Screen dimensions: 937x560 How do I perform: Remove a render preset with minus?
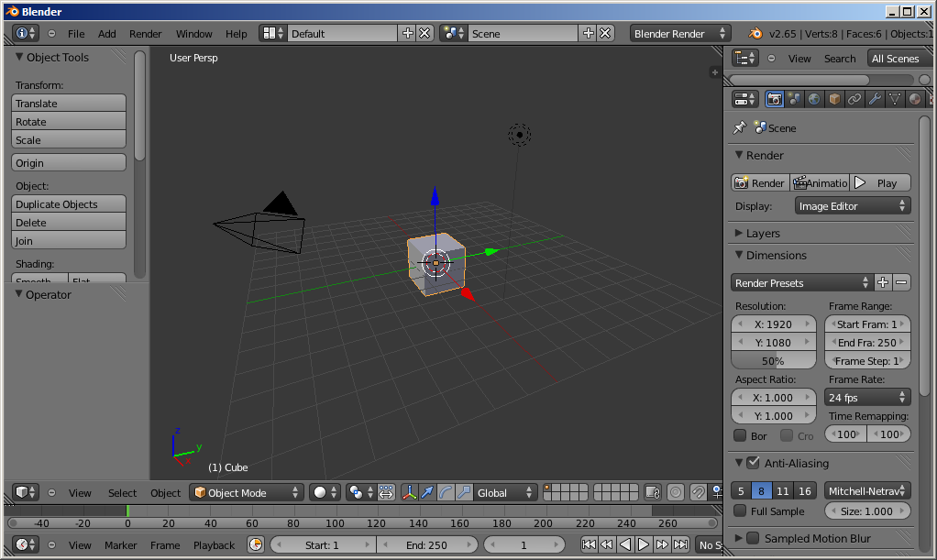tap(902, 282)
